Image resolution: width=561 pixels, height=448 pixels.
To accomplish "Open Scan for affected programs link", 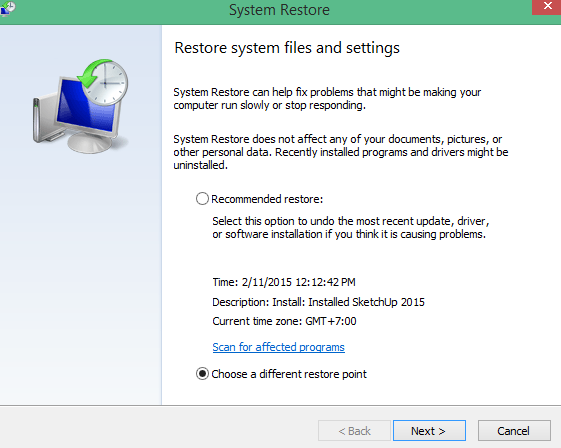I will pyautogui.click(x=278, y=347).
